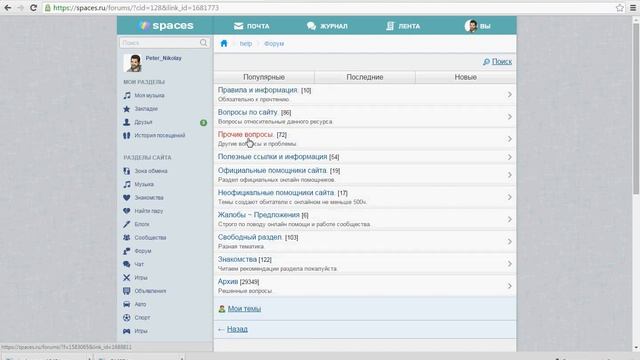Open Форум icon in sidebar
640x360 pixels.
click(127, 251)
